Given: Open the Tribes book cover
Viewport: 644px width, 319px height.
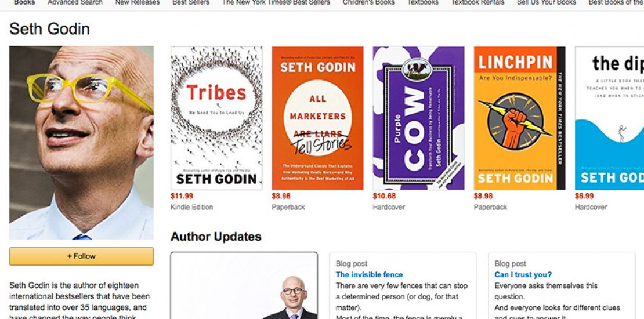Looking at the screenshot, I should coord(216,118).
